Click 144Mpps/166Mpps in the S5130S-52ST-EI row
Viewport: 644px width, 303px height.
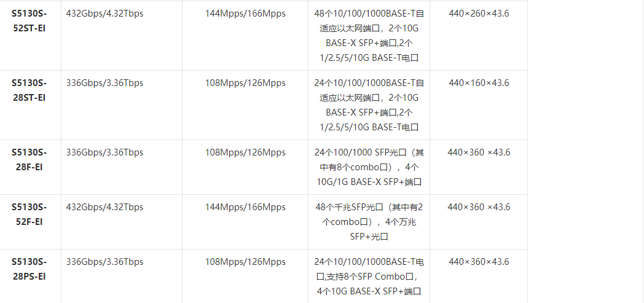[245, 14]
